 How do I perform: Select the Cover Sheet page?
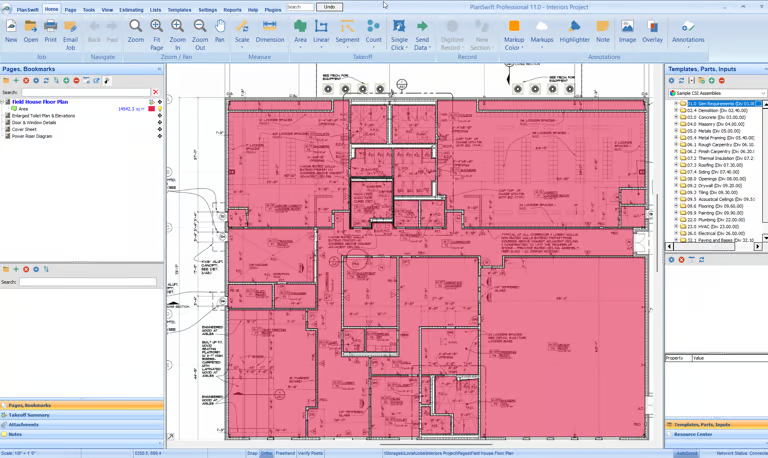pos(24,130)
